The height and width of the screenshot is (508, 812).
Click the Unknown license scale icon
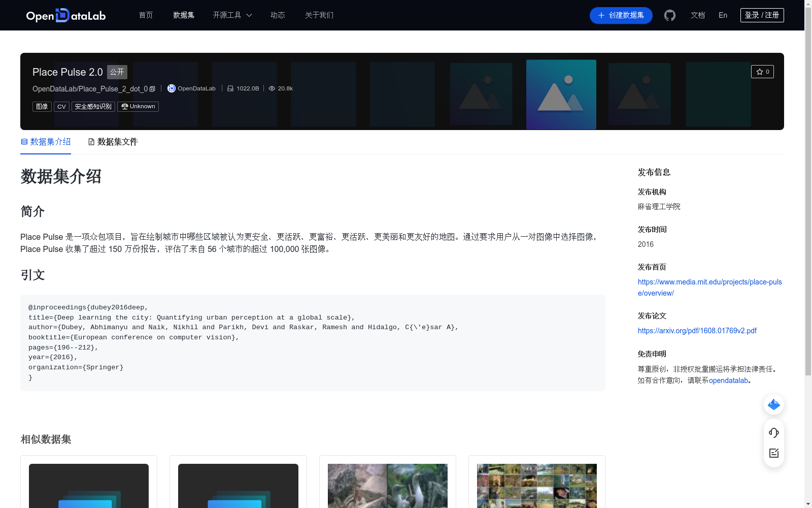(124, 106)
